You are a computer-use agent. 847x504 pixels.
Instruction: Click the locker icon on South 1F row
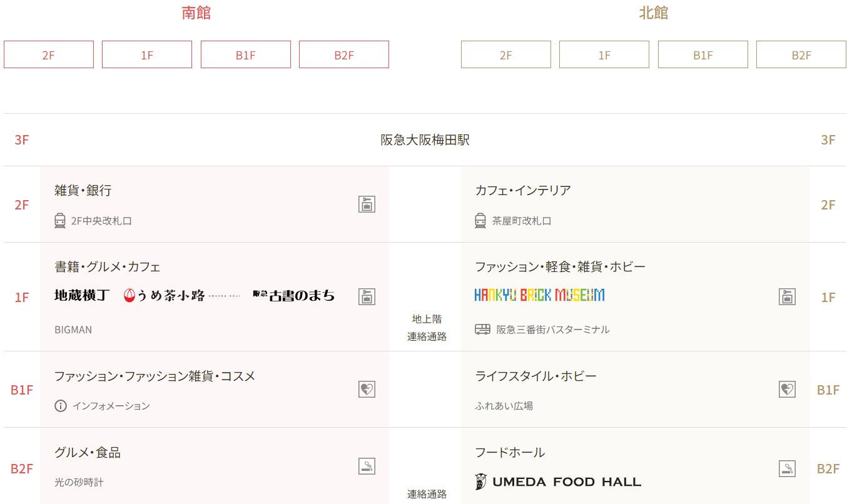367,296
